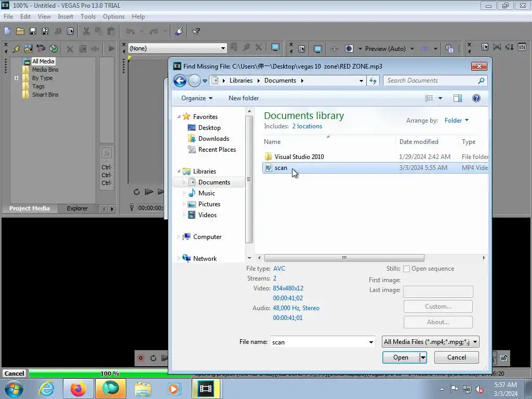Open Windows Explorer folder taskbar icon
The image size is (532, 399).
click(143, 389)
